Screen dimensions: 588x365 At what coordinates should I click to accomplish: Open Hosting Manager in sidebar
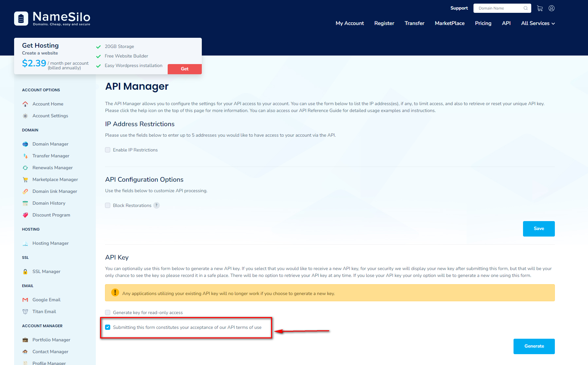[x=51, y=243]
